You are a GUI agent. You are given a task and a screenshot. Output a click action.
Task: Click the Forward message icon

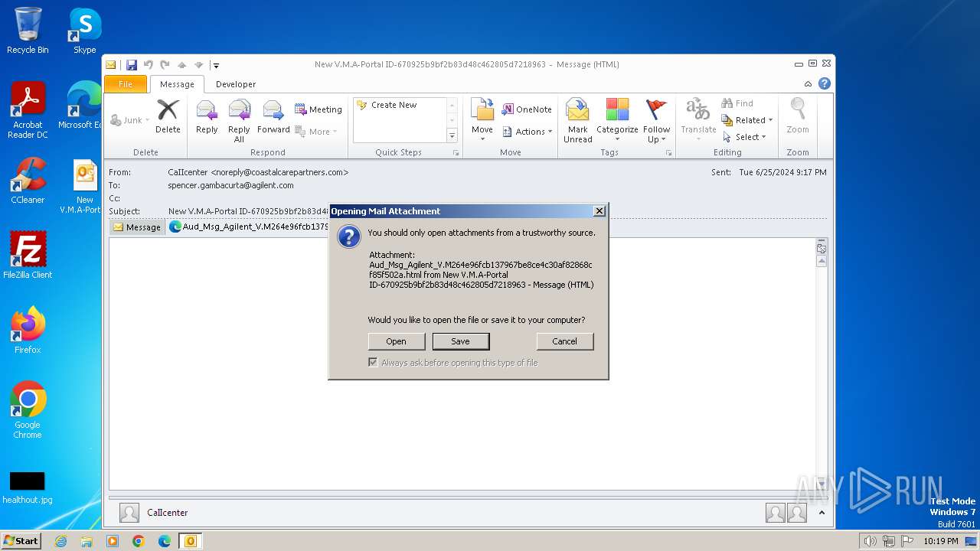(273, 117)
